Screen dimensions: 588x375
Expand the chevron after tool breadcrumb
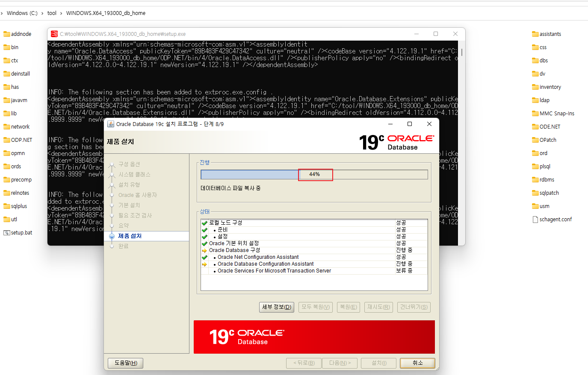click(x=61, y=13)
